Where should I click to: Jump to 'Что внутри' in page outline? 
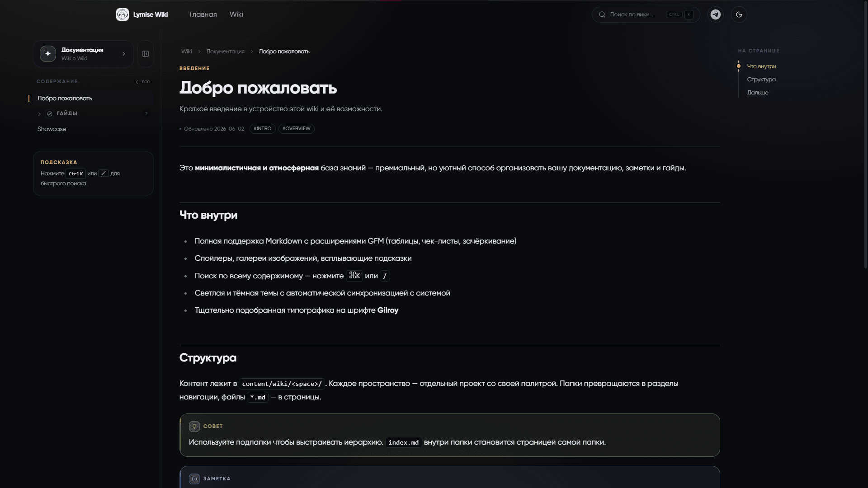click(x=761, y=66)
